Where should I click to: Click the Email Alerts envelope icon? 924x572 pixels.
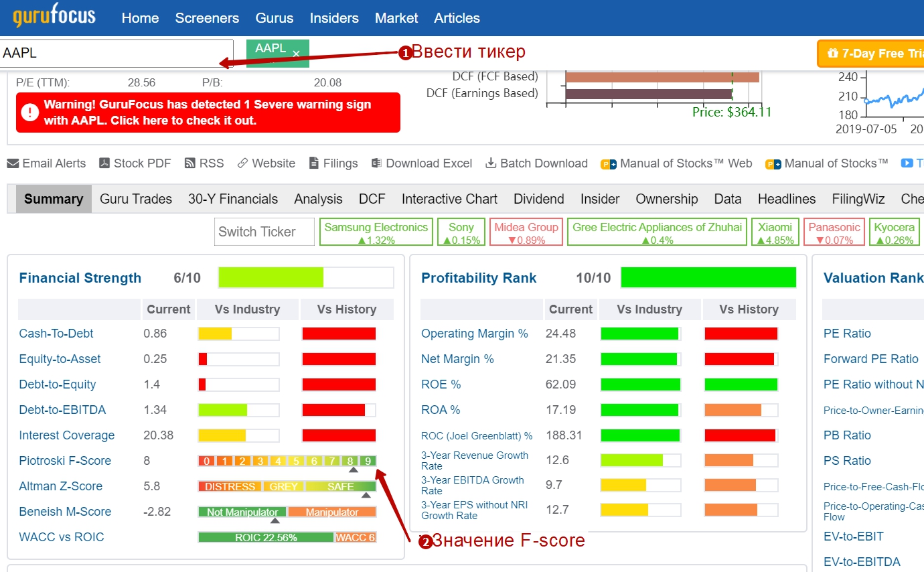13,163
